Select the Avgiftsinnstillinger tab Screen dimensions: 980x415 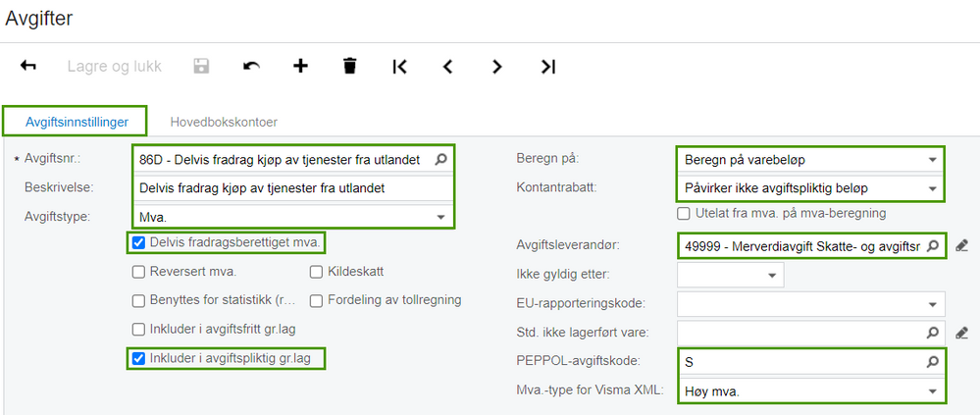click(x=75, y=123)
